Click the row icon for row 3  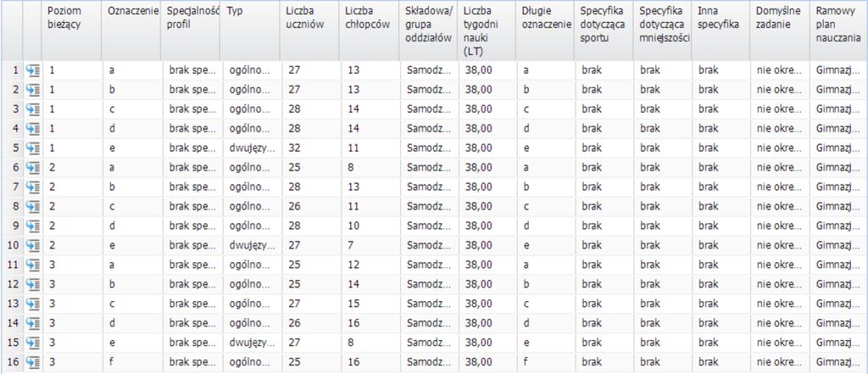coord(34,109)
